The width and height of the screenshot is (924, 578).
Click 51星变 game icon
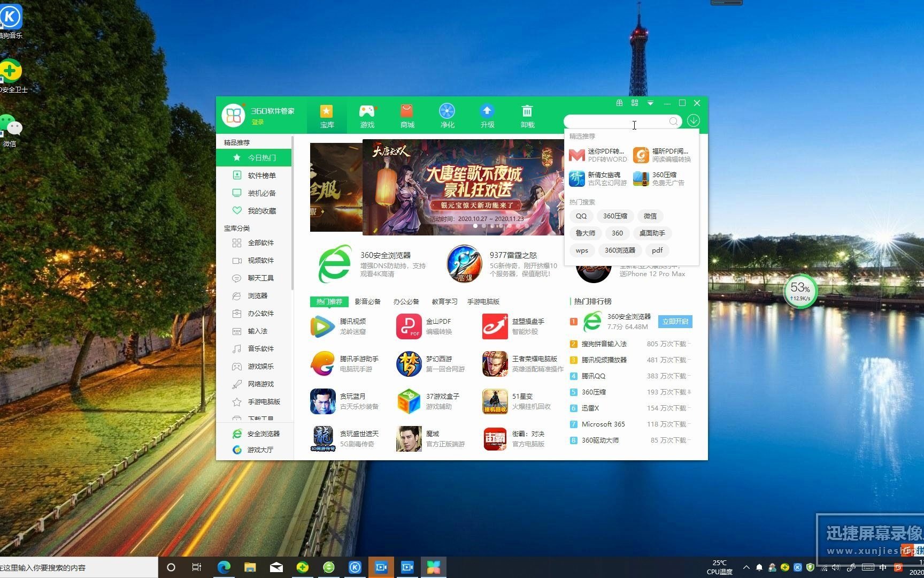point(495,401)
